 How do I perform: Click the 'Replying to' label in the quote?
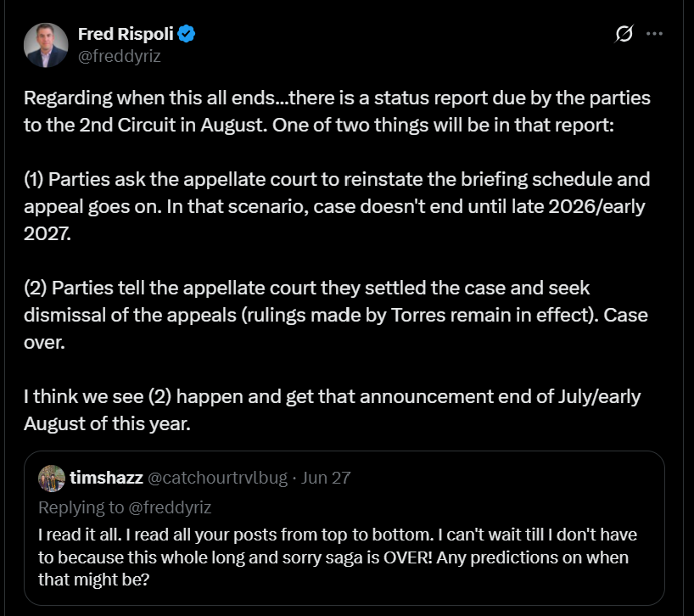[81, 507]
